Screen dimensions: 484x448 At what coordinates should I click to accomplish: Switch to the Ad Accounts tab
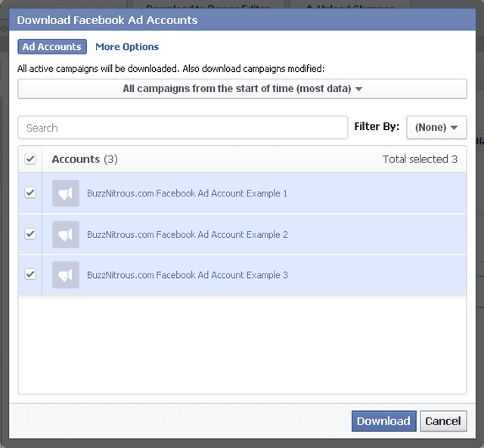[x=52, y=47]
